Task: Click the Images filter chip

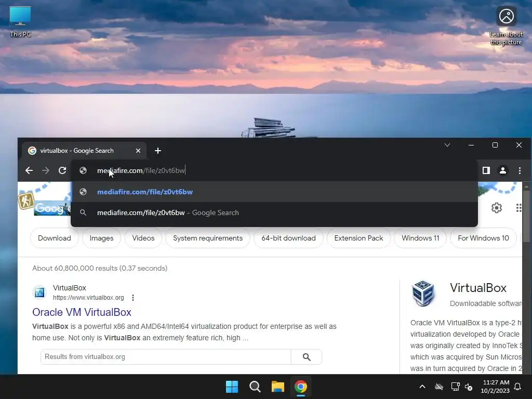Action: click(101, 238)
